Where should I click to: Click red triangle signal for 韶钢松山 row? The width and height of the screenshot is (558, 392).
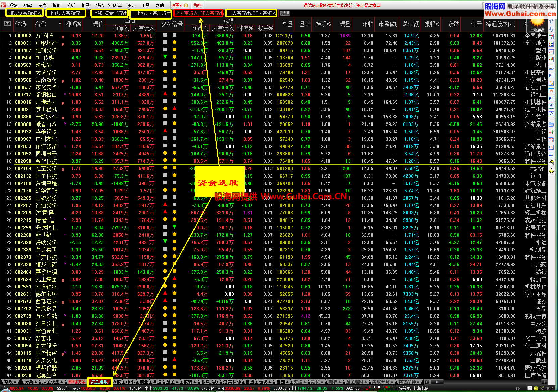165,94
